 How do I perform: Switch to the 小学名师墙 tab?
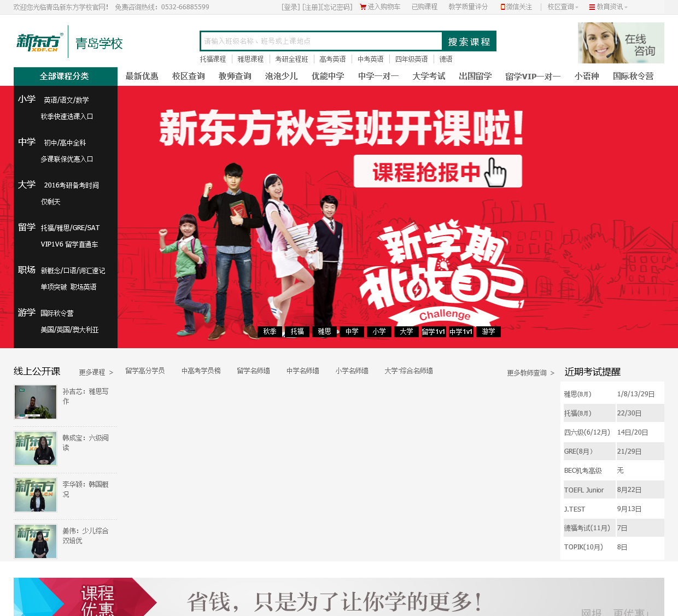352,371
